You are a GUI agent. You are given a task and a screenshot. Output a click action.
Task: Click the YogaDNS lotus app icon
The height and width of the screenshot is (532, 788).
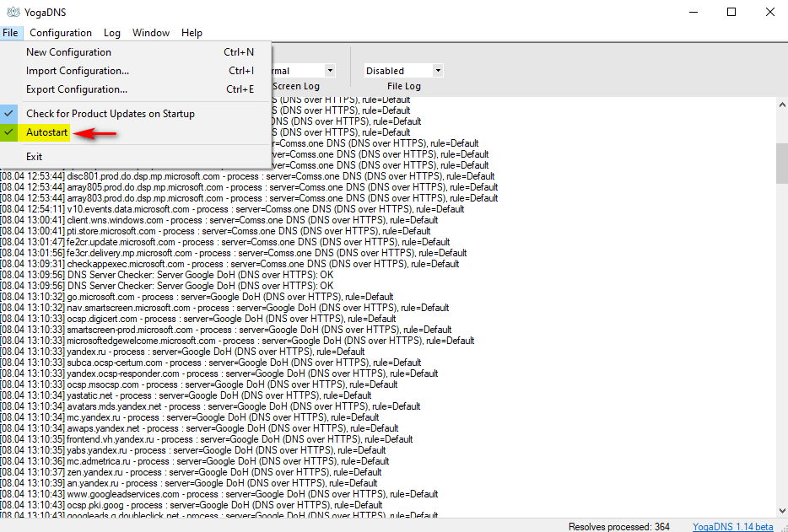pos(13,12)
